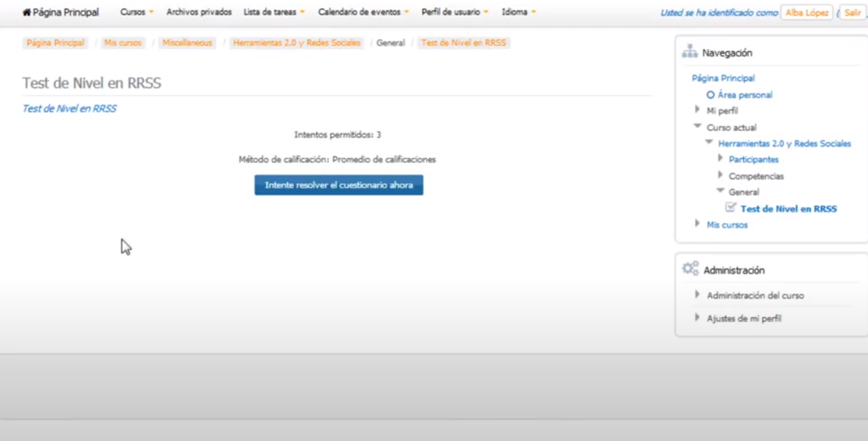Open the Idioma language dropdown
Image resolution: width=868 pixels, height=441 pixels.
(518, 12)
